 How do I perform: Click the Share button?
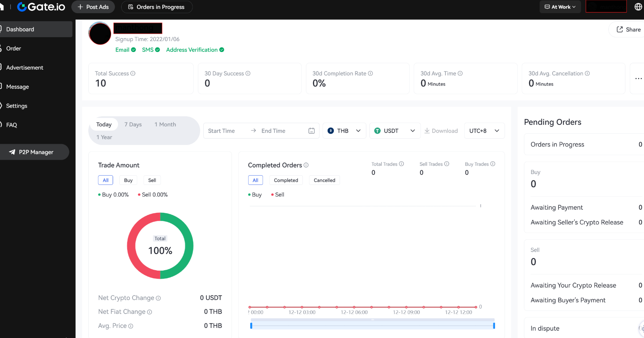click(x=628, y=29)
